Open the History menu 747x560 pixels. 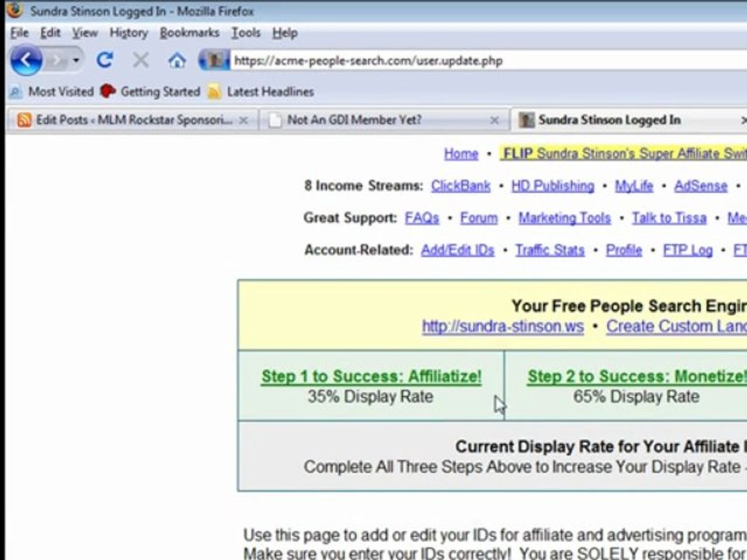(128, 33)
